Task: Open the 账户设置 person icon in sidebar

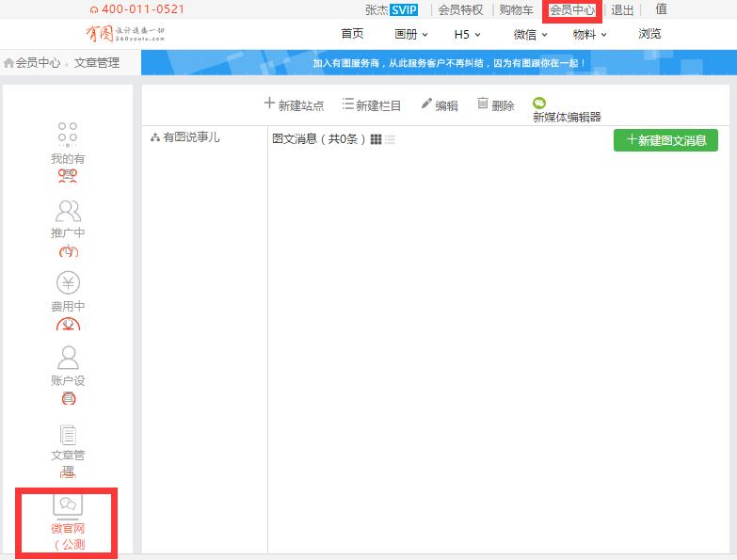Action: (68, 357)
